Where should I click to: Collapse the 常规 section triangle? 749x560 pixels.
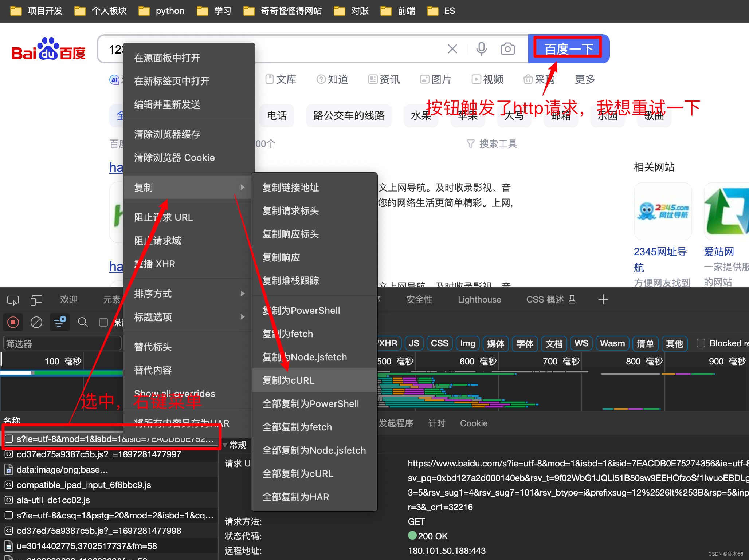pos(225,445)
